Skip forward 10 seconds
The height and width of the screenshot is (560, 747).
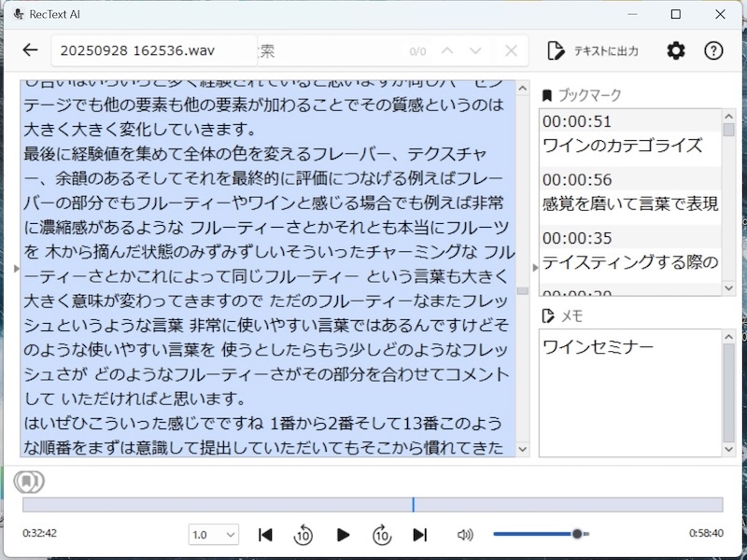[x=382, y=534]
